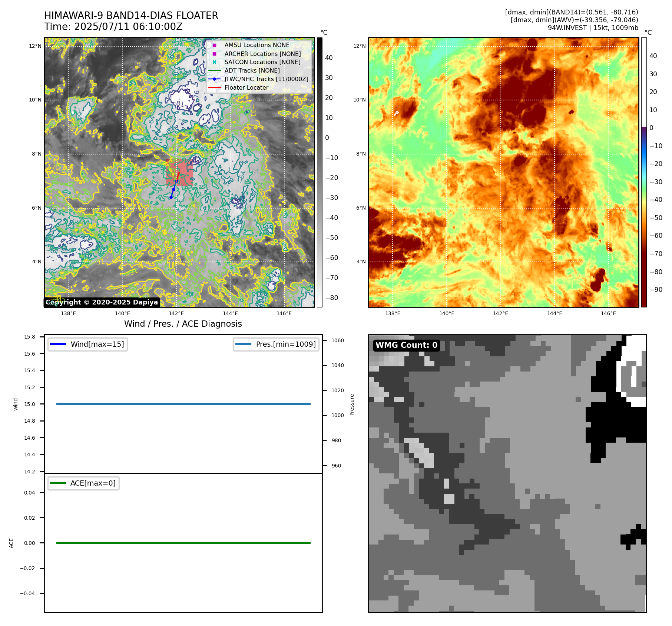Click the BAND14 dmax/dmin readout
The height and width of the screenshot is (626, 672).
[x=572, y=12]
